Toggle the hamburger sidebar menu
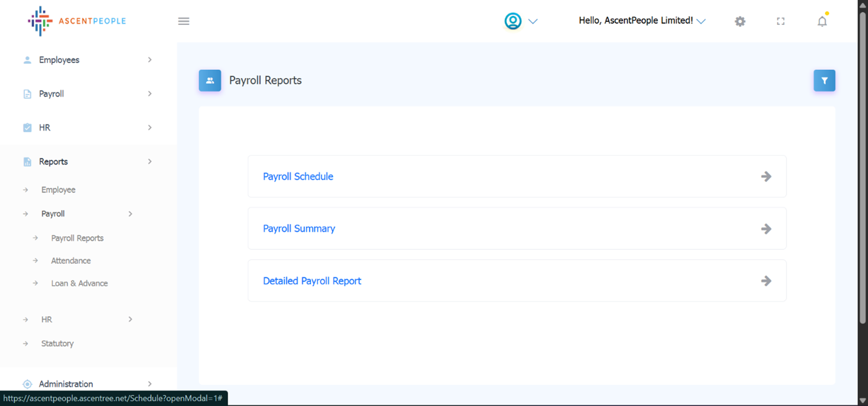Viewport: 868px width, 406px height. point(183,21)
